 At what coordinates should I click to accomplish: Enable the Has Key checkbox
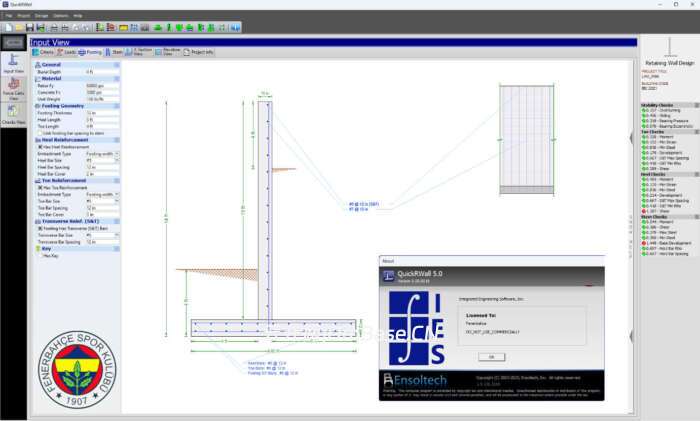pyautogui.click(x=40, y=256)
